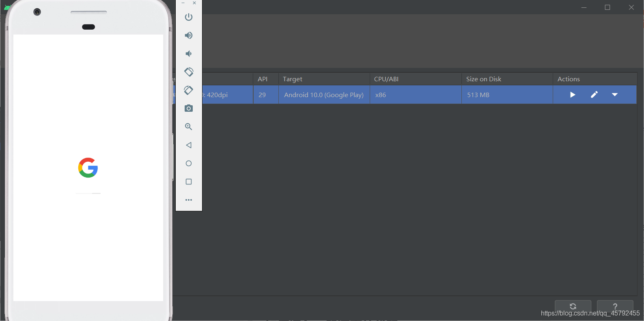Open the device actions dropdown arrow
644x321 pixels.
click(615, 95)
